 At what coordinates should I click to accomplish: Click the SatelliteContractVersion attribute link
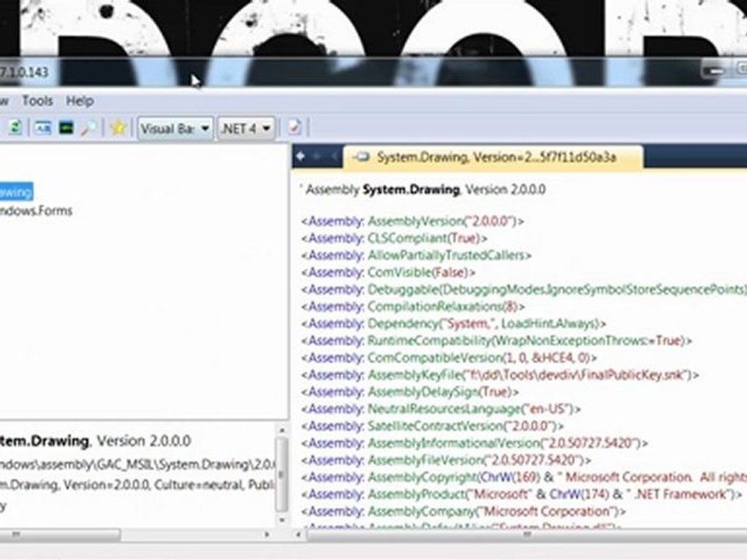coord(436,426)
